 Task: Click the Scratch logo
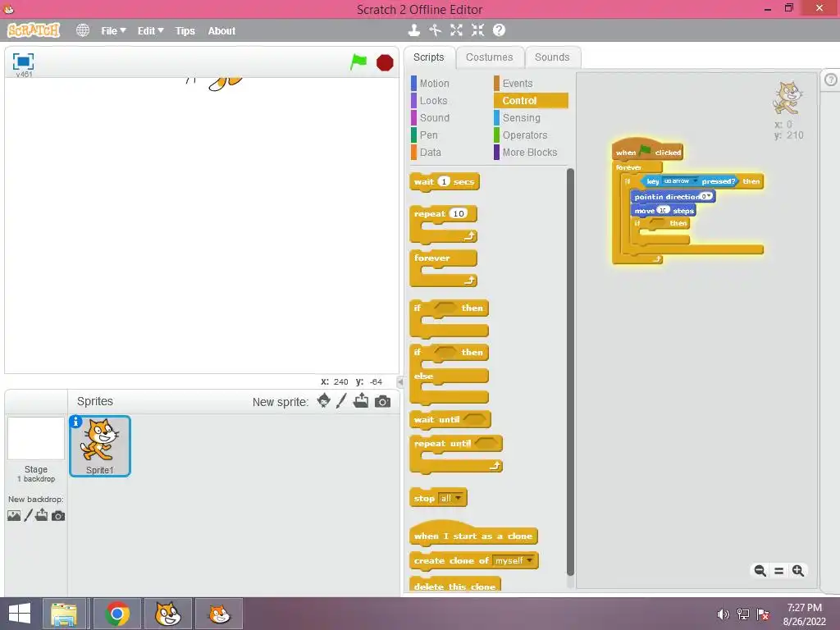point(34,30)
